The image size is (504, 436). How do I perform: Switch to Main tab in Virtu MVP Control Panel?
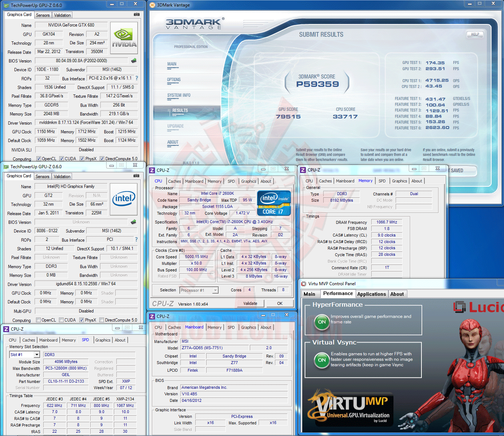click(309, 294)
